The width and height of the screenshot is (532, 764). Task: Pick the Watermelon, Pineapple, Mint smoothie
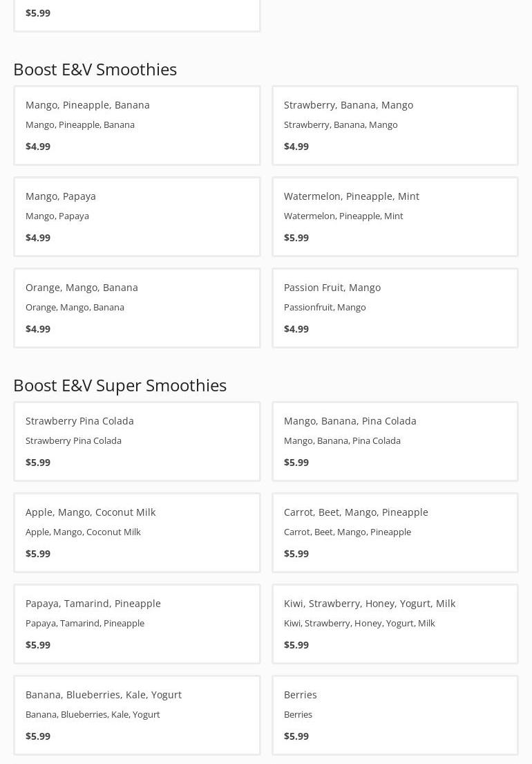click(x=395, y=216)
